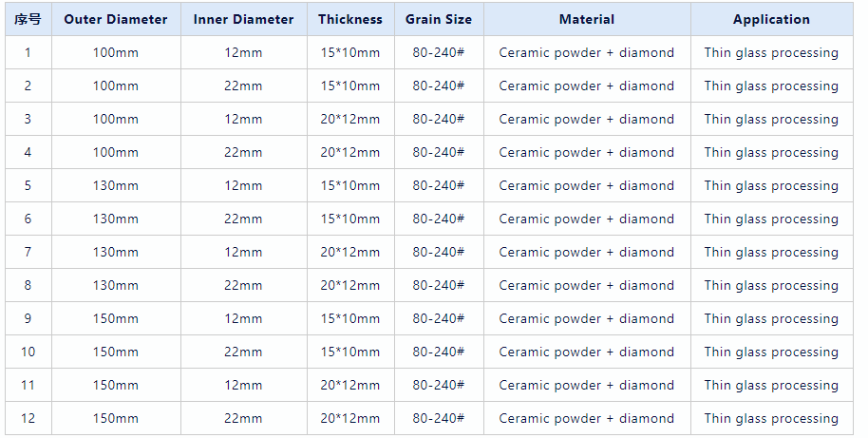Image resolution: width=868 pixels, height=438 pixels.
Task: Click the Outer Diameter column header
Action: pyautogui.click(x=116, y=19)
